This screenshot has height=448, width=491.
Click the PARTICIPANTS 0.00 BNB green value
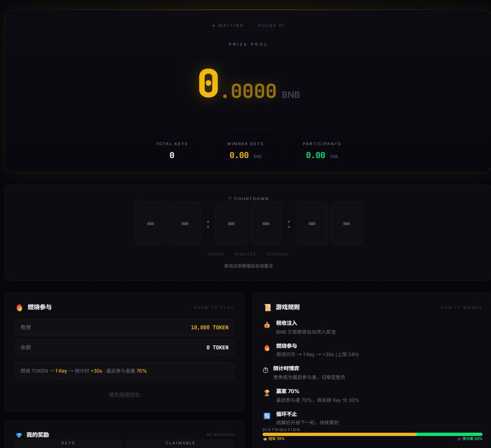pyautogui.click(x=322, y=155)
